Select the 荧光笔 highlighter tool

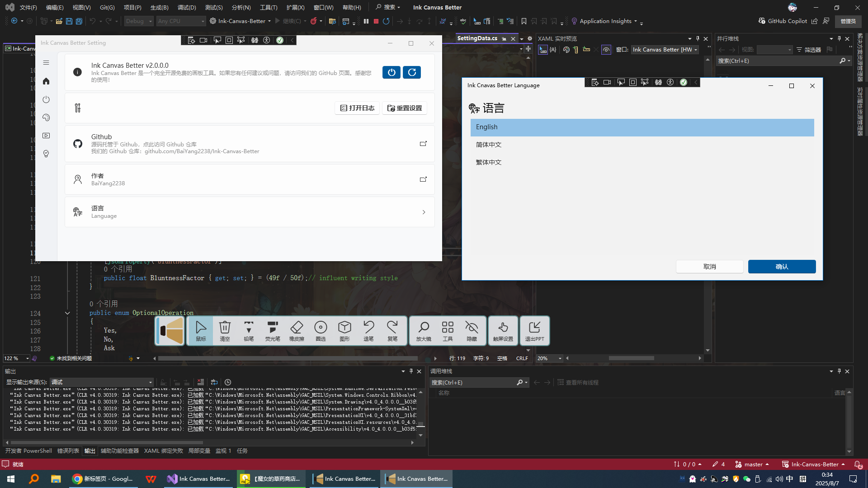pyautogui.click(x=273, y=331)
